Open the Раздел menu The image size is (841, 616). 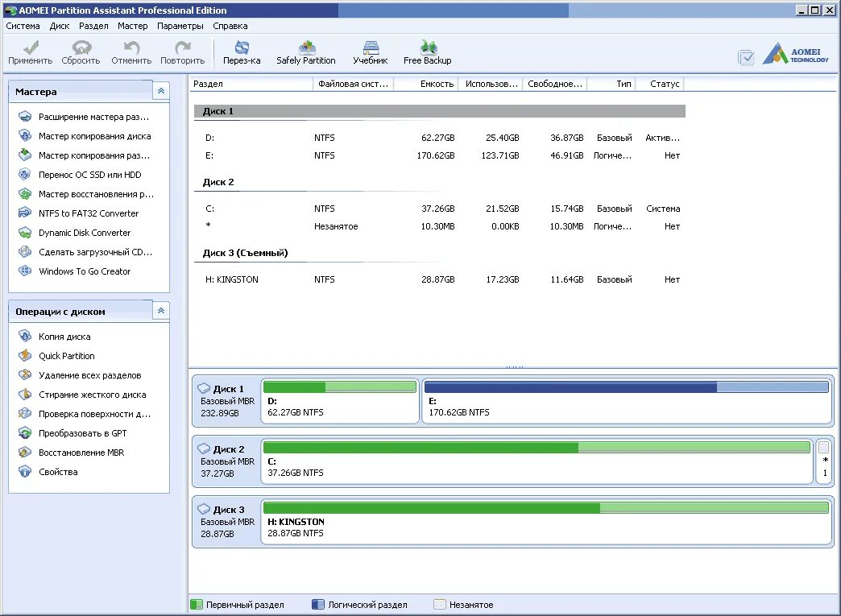93,26
